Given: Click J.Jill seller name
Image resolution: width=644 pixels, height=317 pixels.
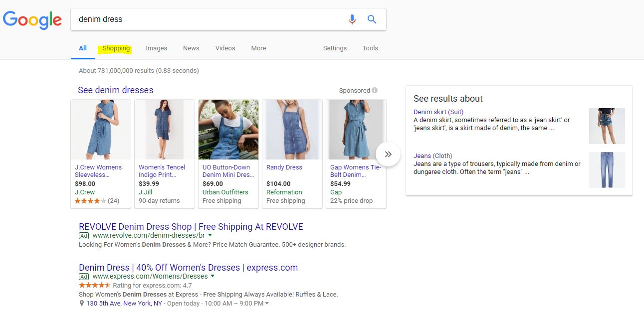Looking at the screenshot, I should tap(145, 192).
